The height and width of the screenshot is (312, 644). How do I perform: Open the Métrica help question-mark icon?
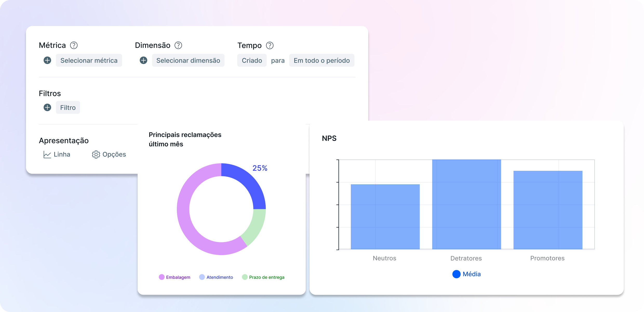(74, 45)
